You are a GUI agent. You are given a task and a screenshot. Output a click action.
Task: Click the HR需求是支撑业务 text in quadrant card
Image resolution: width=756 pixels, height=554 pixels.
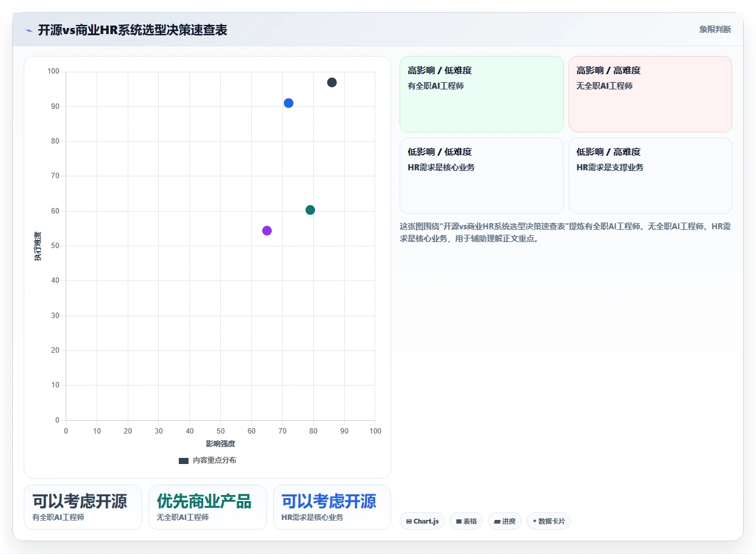(610, 167)
